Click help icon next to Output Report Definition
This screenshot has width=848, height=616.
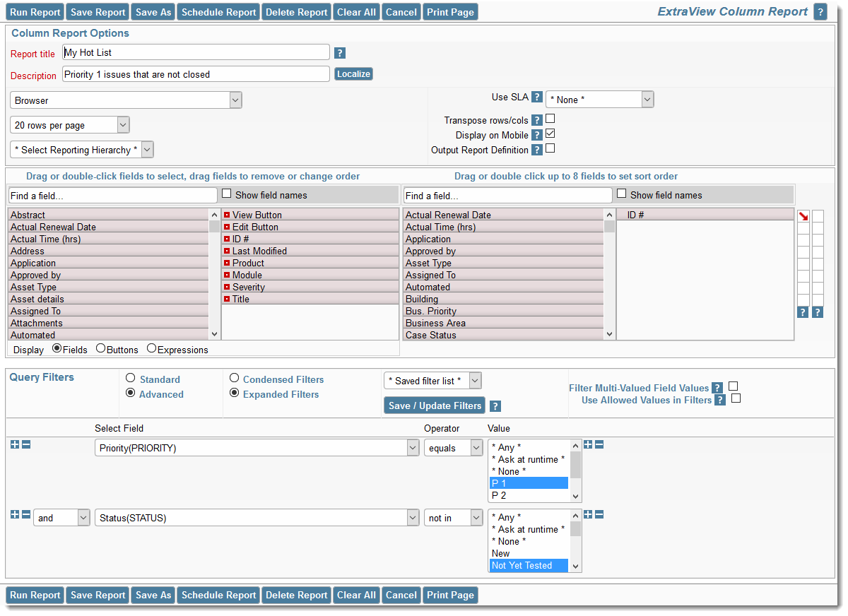click(537, 150)
